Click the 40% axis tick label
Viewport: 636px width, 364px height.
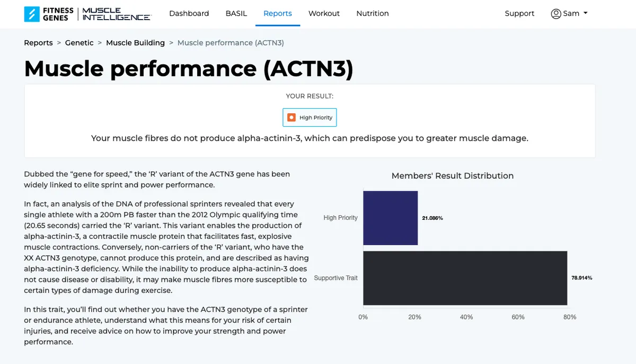466,317
